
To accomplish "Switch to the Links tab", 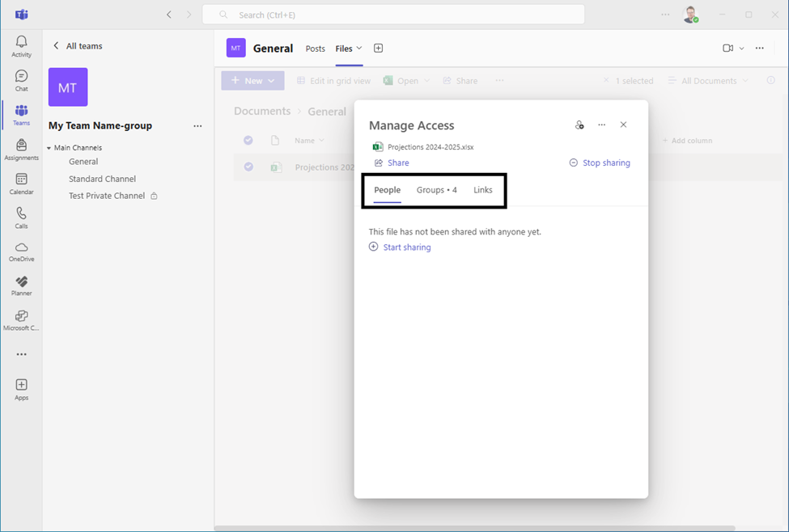I will [x=482, y=190].
